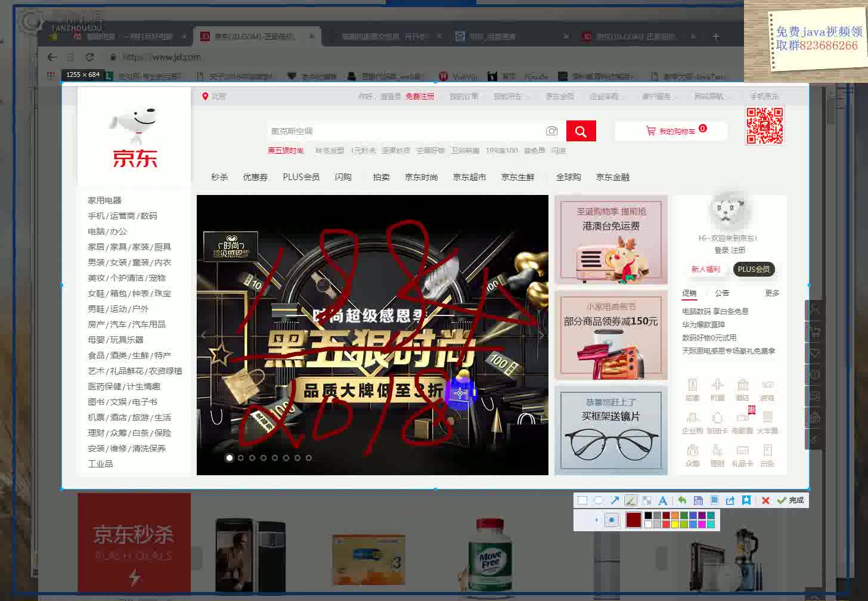Select the brush pen tool

(631, 501)
